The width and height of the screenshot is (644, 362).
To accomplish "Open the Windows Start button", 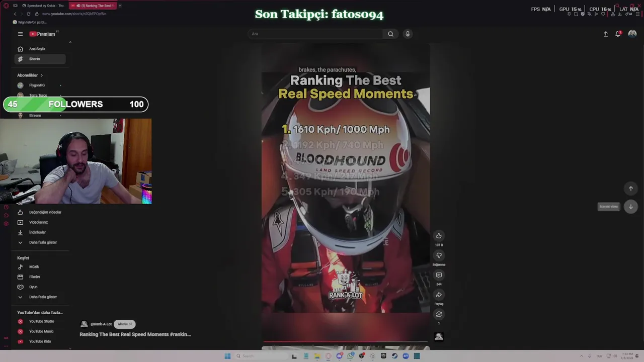I will tap(227, 356).
